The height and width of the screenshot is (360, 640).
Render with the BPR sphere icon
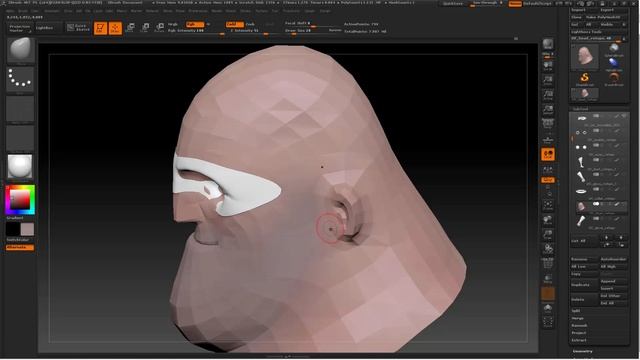(548, 44)
